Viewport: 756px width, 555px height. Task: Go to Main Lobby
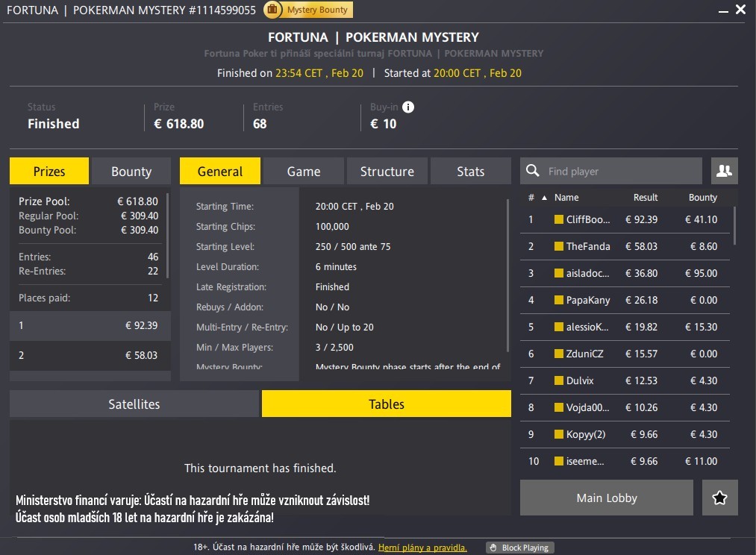(607, 498)
